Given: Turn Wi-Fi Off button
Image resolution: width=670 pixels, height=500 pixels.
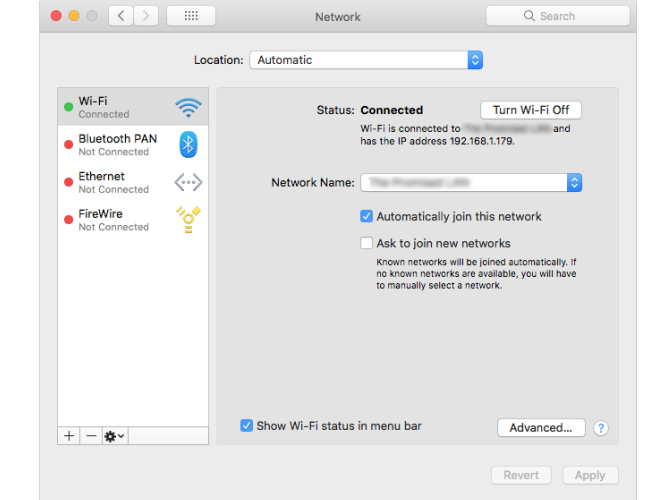Looking at the screenshot, I should click(531, 110).
